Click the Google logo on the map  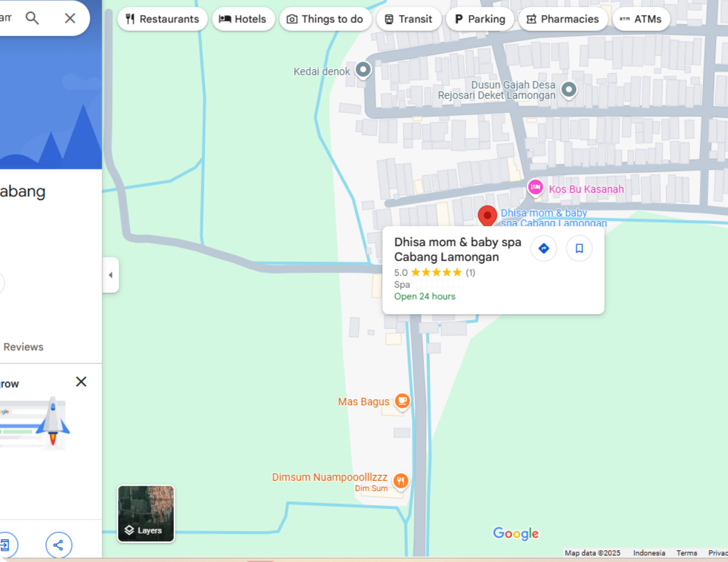tap(516, 534)
